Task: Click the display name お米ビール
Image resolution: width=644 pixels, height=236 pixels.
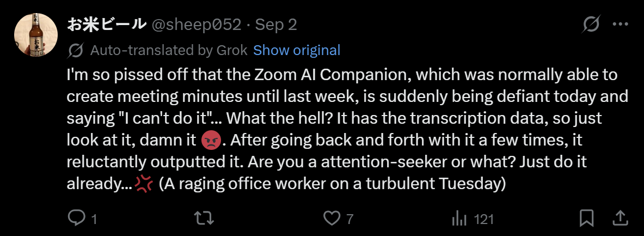Action: coord(107,25)
